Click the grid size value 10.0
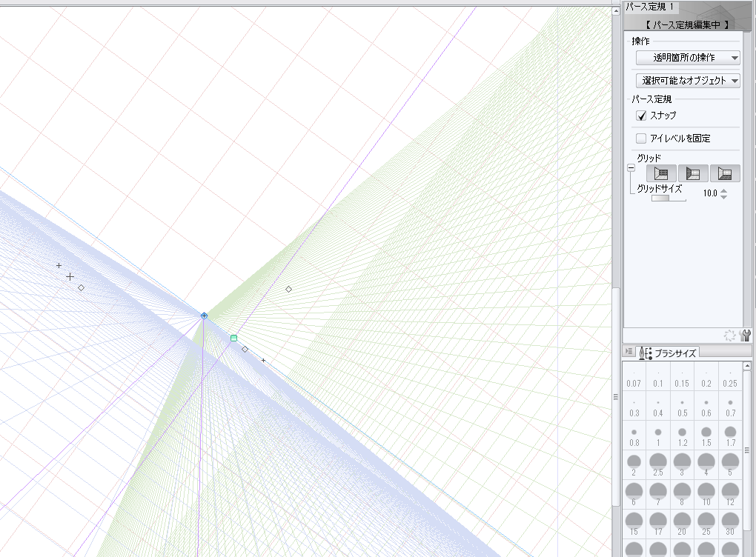Viewport: 756px width, 557px height. click(x=710, y=193)
